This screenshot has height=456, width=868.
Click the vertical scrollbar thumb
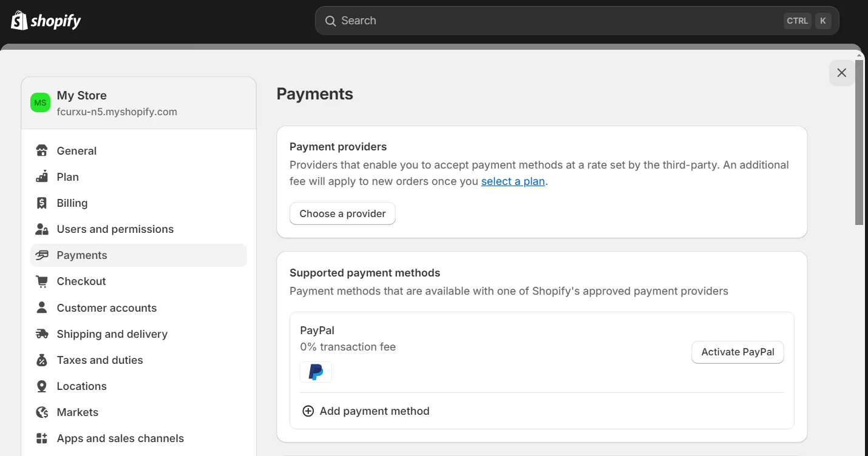859,142
